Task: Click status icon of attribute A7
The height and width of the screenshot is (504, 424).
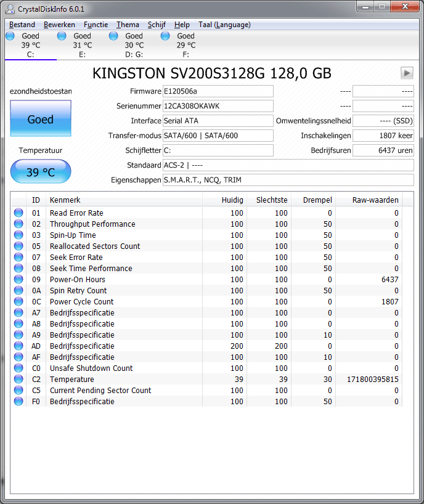Action: (x=18, y=312)
